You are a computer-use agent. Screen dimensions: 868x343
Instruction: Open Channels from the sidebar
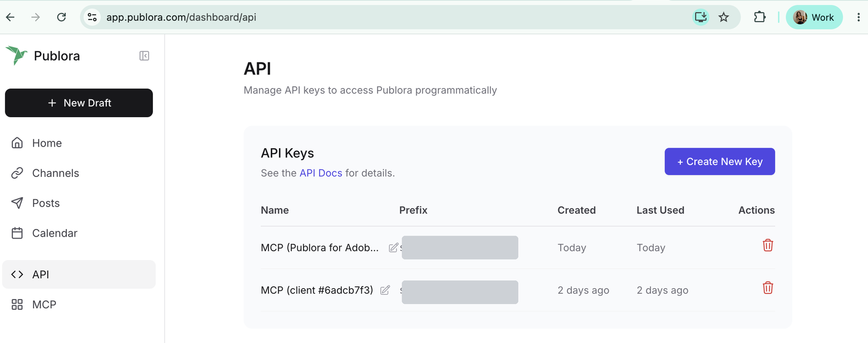point(79,173)
